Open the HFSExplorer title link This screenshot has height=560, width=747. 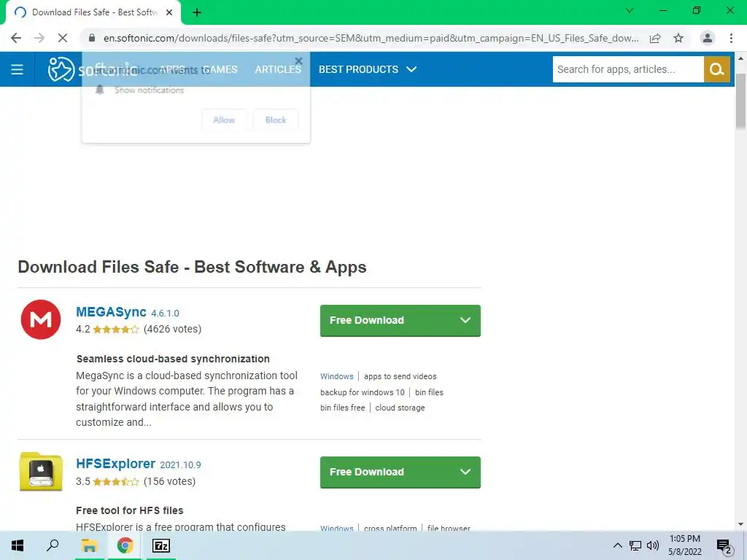(x=116, y=464)
